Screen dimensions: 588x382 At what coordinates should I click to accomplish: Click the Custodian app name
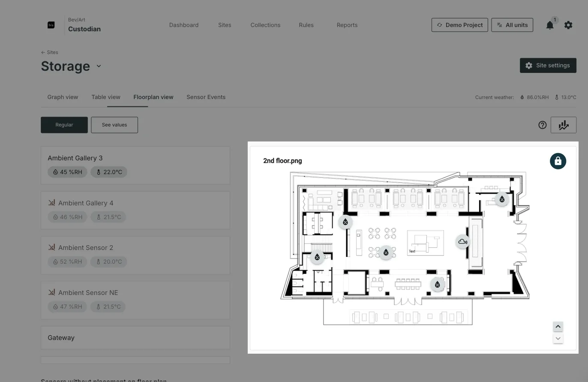(x=84, y=29)
